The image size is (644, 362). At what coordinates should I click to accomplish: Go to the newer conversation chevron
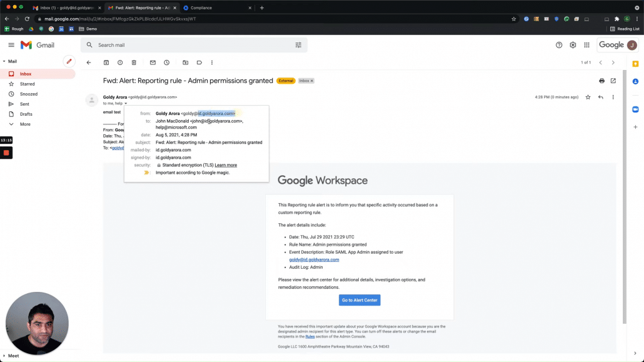tap(600, 63)
